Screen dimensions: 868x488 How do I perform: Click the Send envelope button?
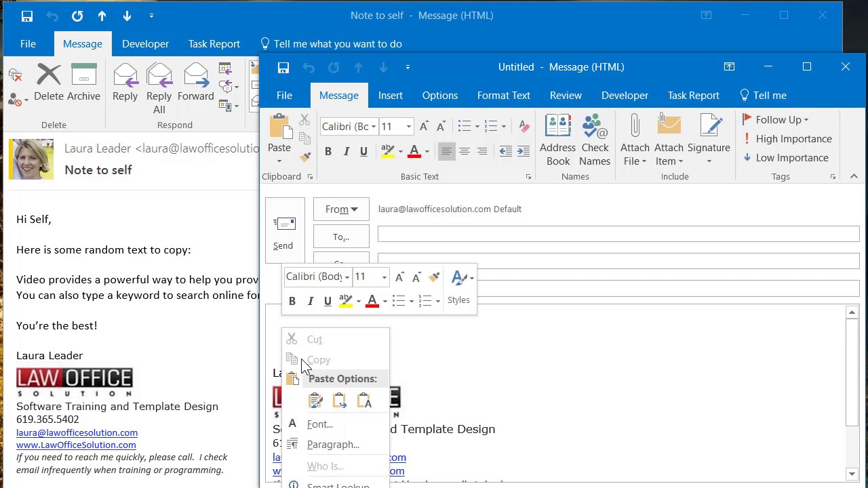[283, 231]
